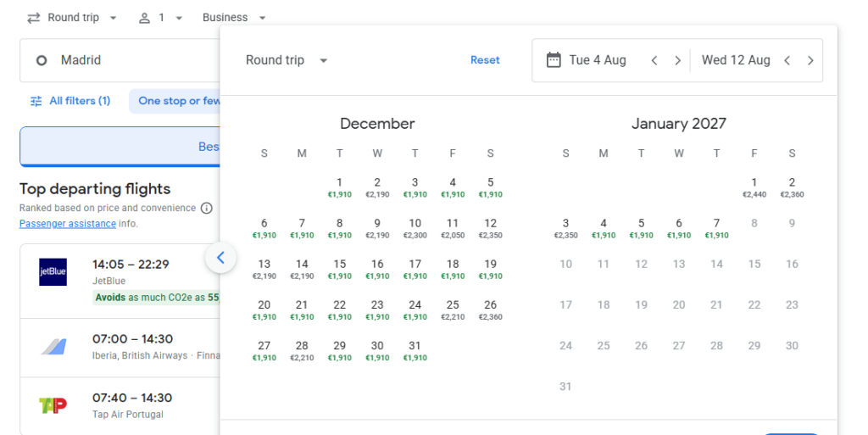Viewport: 868px width, 435px height.
Task: Move return date back one day
Action: 787,60
